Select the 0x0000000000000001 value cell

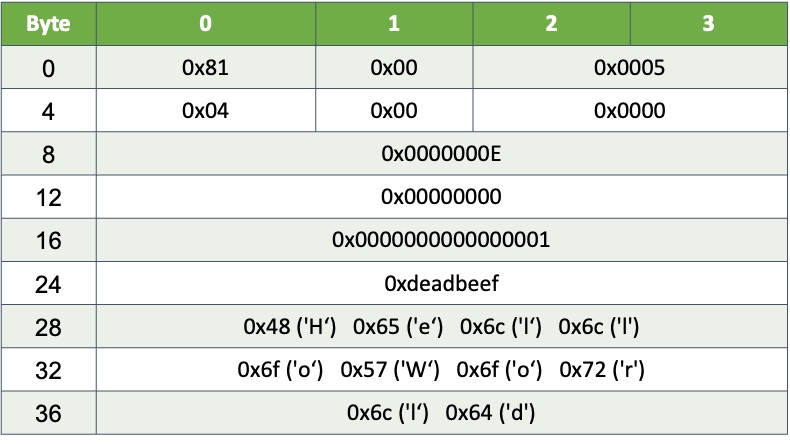point(441,240)
